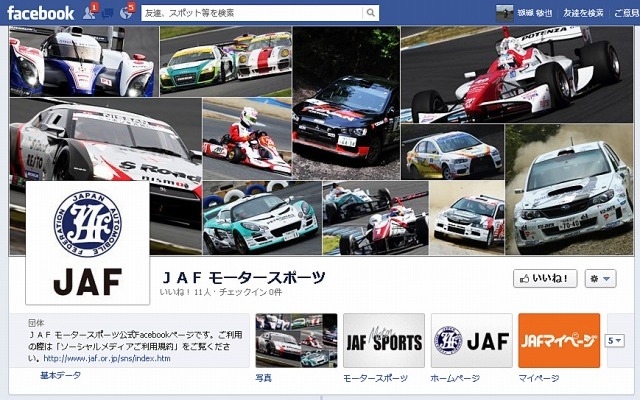The width and height of the screenshot is (640, 400).
Task: Click the いいね! like button
Action: 545,278
